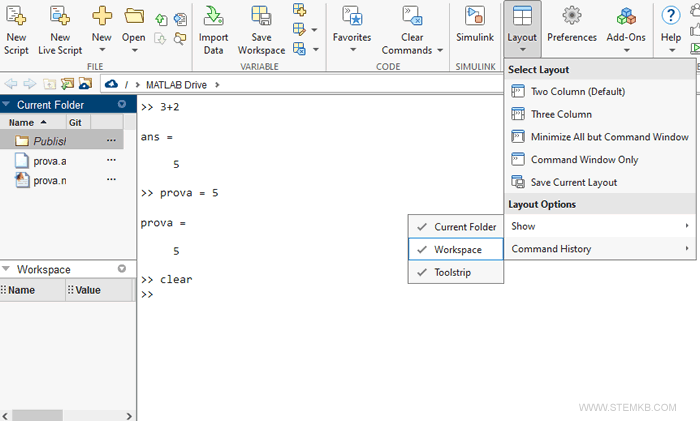Click the browse for folder icon
The height and width of the screenshot is (421, 700).
point(67,83)
